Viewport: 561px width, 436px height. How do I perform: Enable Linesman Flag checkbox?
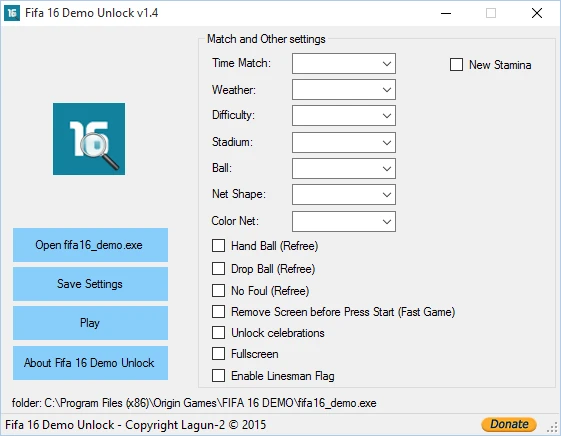(x=218, y=376)
